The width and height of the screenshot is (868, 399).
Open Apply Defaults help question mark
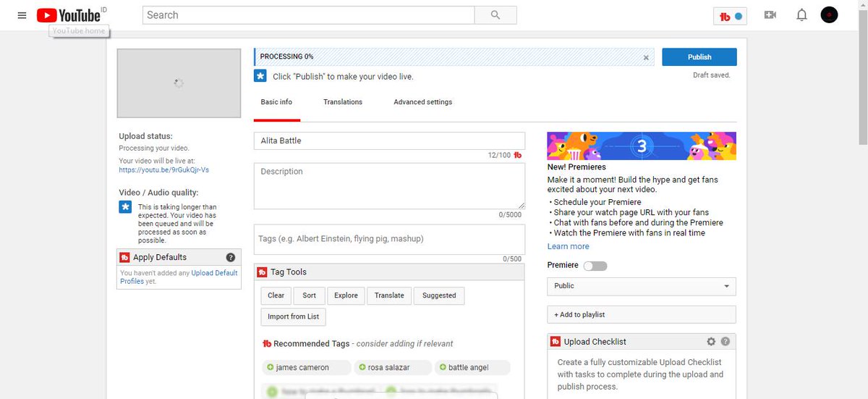pos(231,257)
